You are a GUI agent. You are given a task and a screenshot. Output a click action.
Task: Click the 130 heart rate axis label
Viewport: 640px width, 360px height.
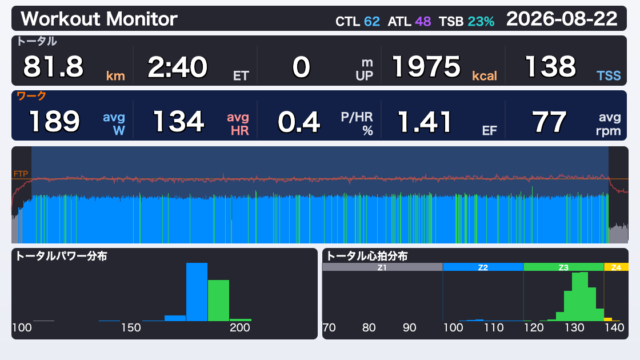pos(574,327)
